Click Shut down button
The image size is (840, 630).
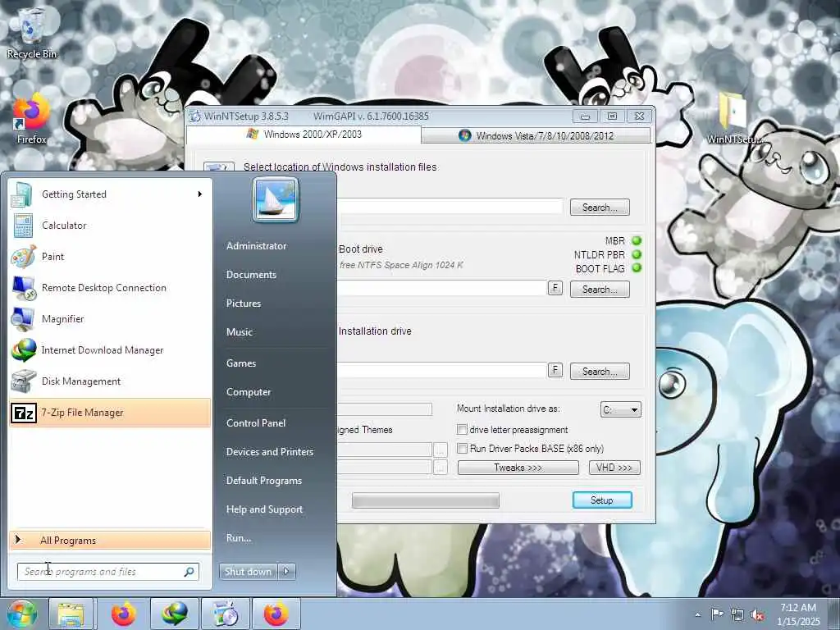[249, 572]
